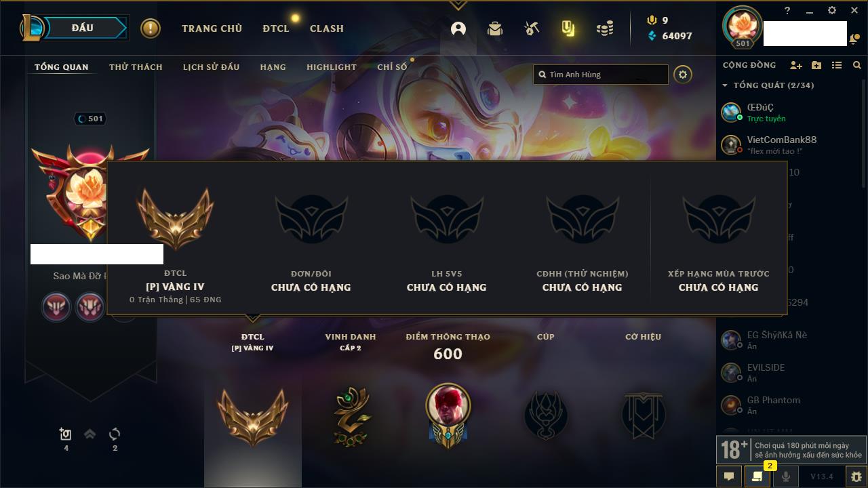Toggle the microphone mute button
The height and width of the screenshot is (488, 868).
coord(786,476)
